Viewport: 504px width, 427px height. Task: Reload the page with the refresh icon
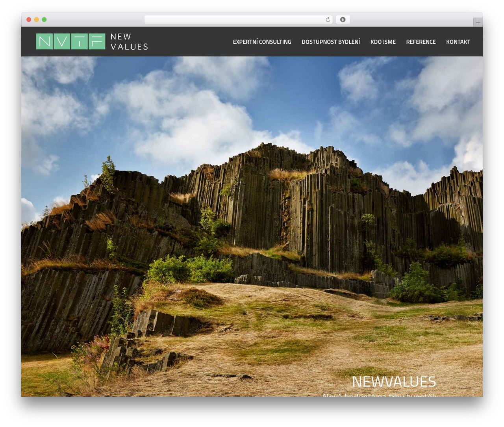[328, 20]
